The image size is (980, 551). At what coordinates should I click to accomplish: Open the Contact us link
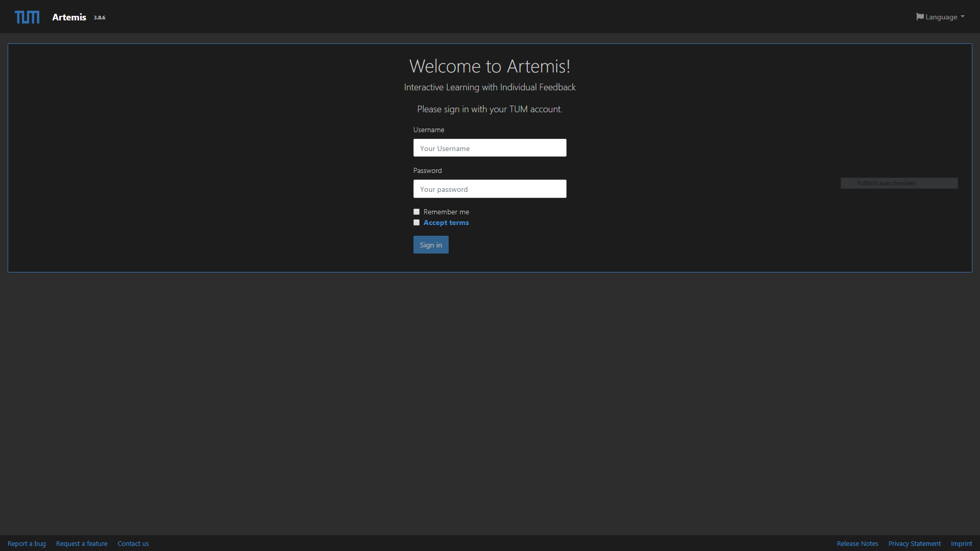[x=133, y=543]
